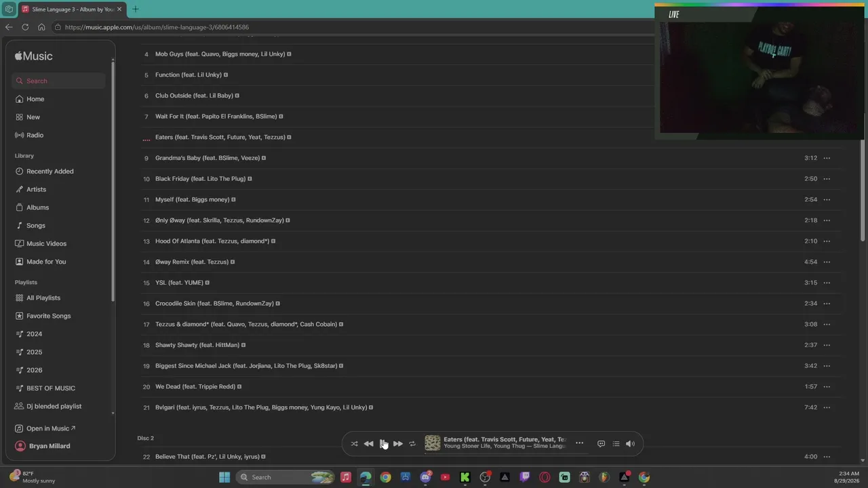
Task: Open Discord from the taskbar
Action: click(425, 477)
